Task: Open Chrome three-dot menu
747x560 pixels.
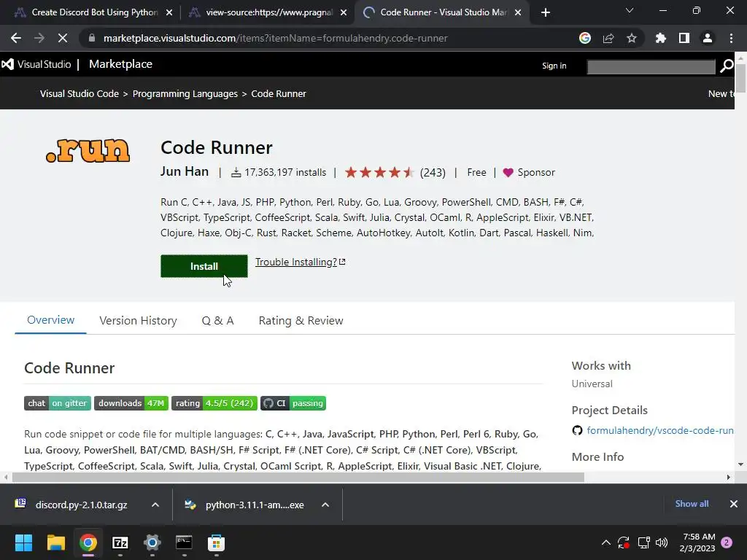Action: coord(731,38)
